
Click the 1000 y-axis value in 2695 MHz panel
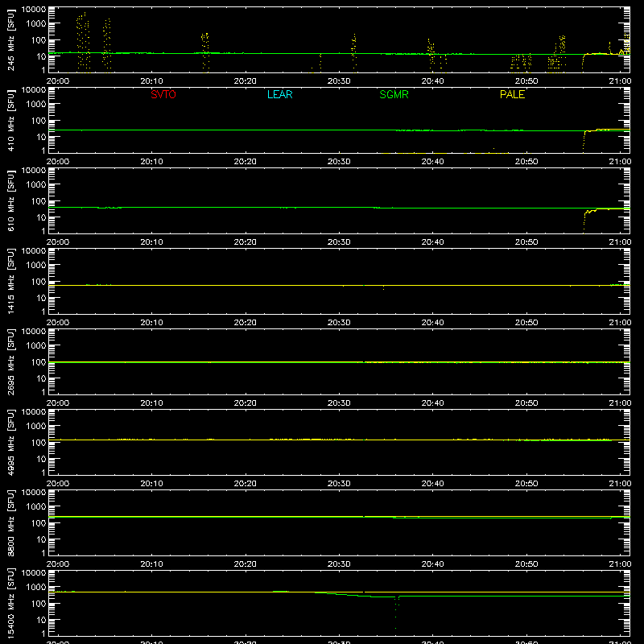pos(36,346)
